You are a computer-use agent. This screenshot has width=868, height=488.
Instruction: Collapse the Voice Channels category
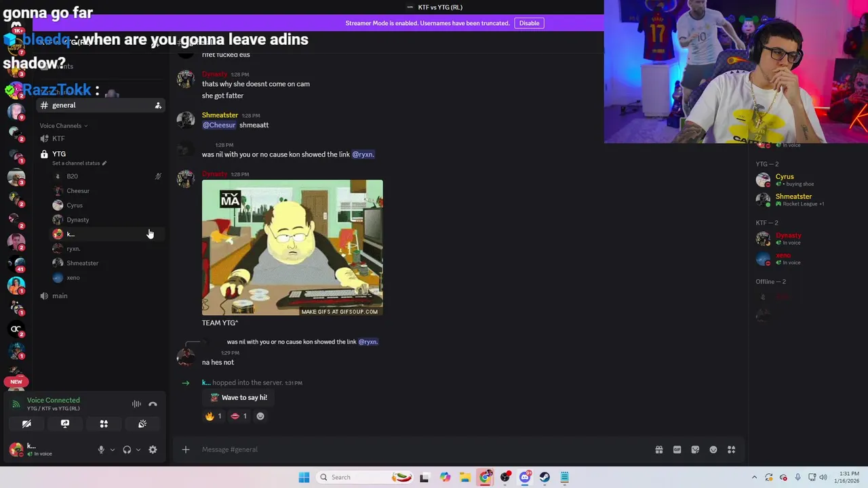click(x=63, y=125)
